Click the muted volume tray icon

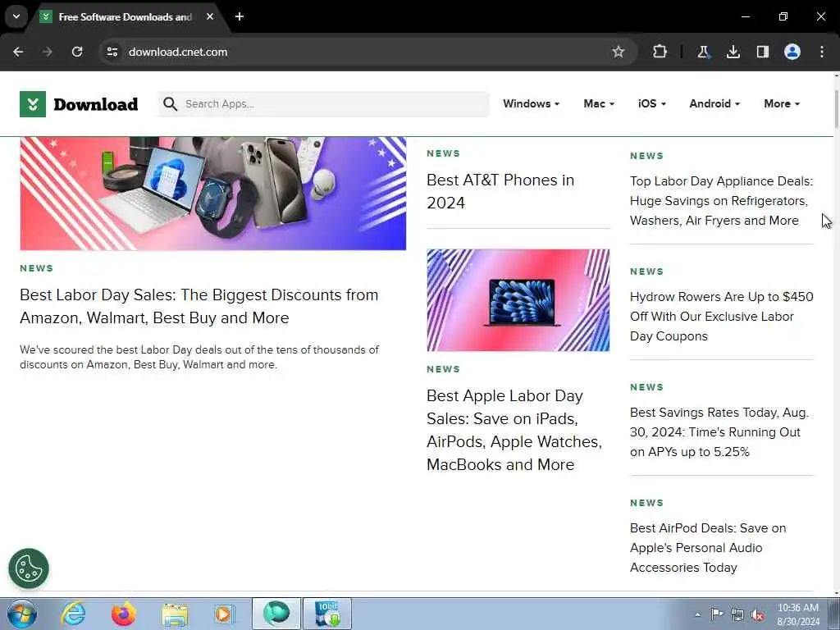(x=757, y=614)
